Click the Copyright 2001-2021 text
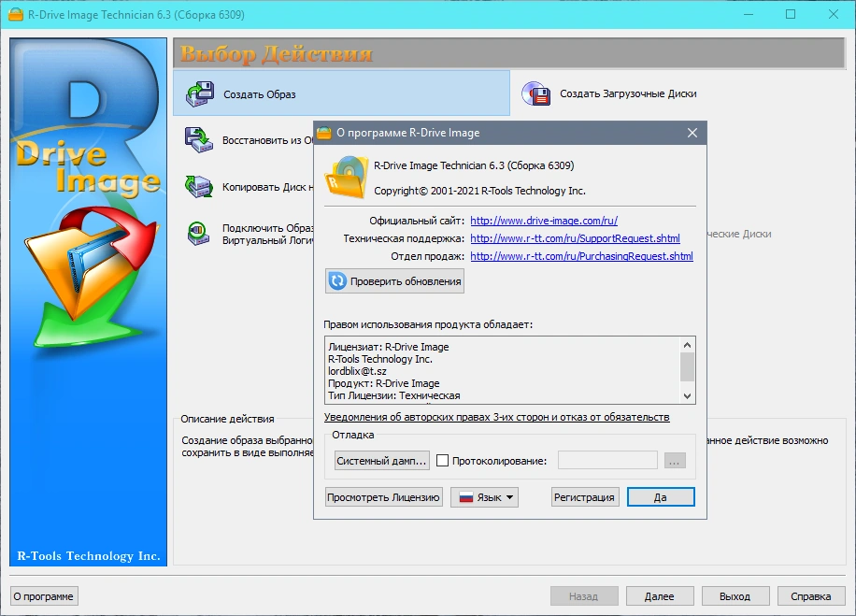Image resolution: width=856 pixels, height=616 pixels. coord(479,191)
